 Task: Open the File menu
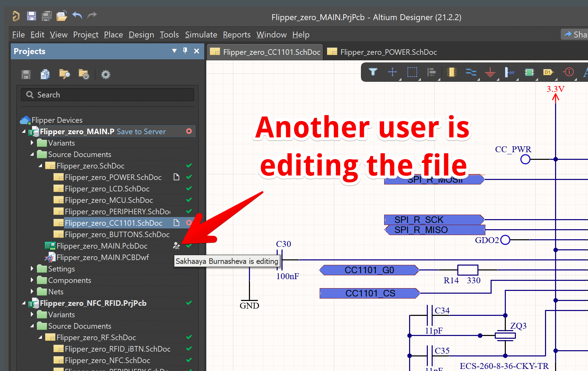tap(18, 35)
